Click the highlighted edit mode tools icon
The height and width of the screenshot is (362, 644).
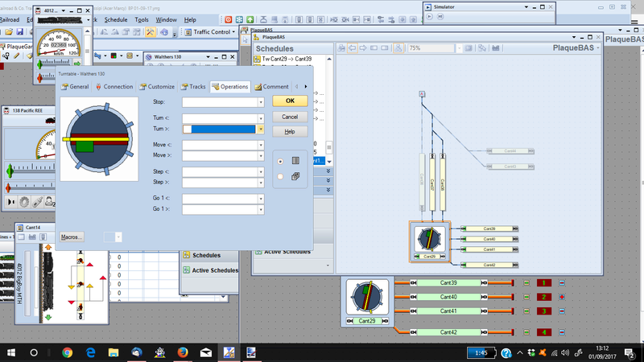coord(150,32)
